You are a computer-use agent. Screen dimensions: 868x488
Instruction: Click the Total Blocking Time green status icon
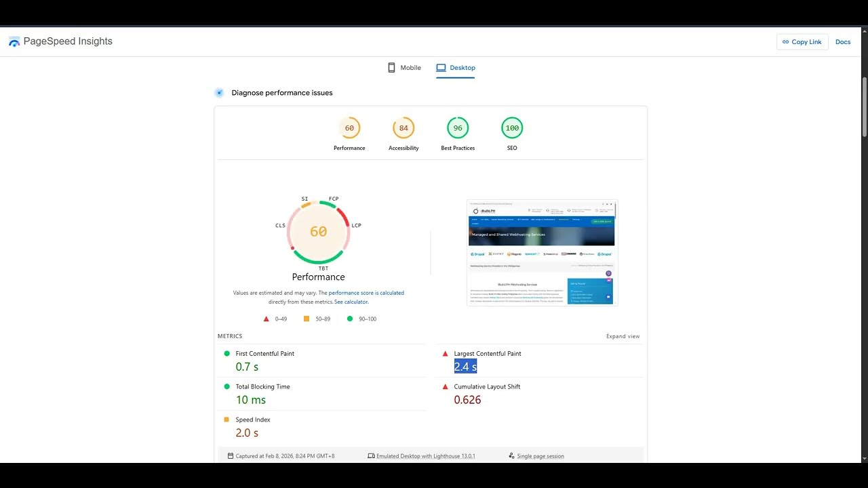coord(227,386)
